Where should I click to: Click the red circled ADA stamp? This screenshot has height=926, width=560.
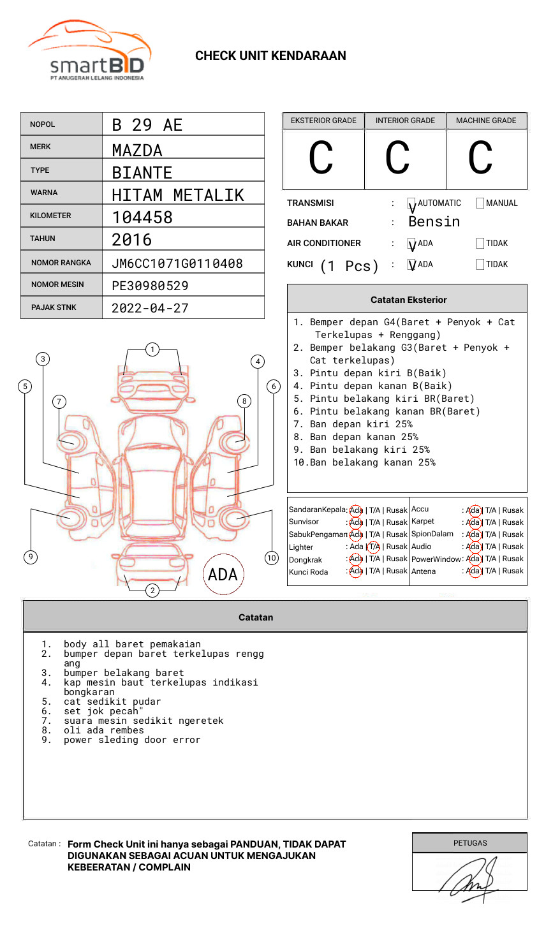223,574
